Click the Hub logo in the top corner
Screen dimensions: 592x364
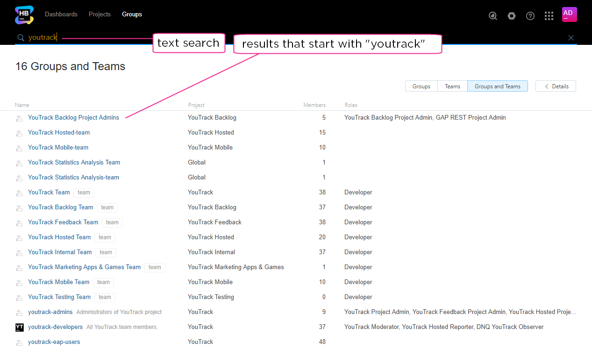24,15
